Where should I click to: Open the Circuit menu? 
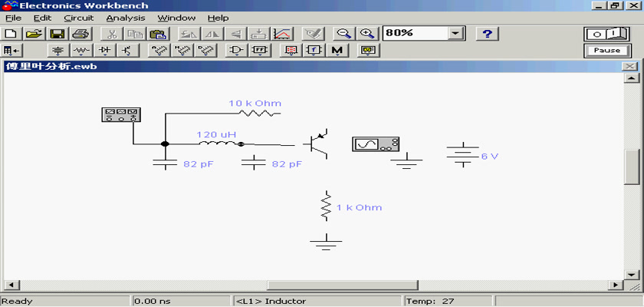point(79,18)
